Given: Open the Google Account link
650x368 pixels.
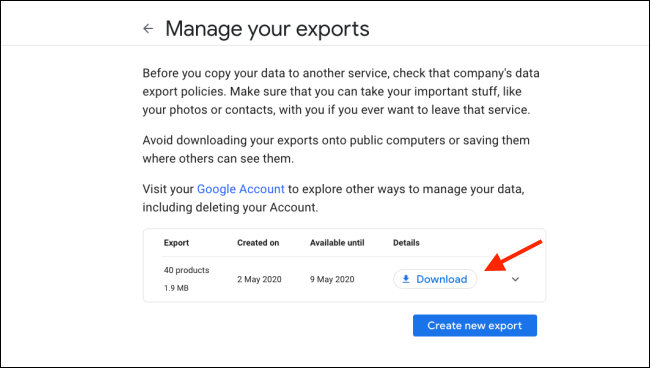Looking at the screenshot, I should tap(240, 189).
